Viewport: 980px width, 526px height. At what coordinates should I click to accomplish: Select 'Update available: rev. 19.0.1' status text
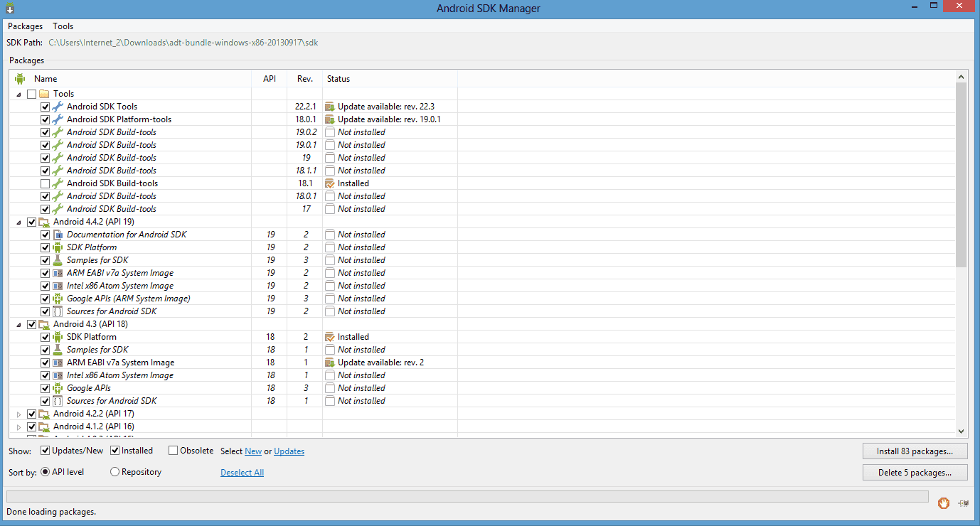click(x=389, y=119)
